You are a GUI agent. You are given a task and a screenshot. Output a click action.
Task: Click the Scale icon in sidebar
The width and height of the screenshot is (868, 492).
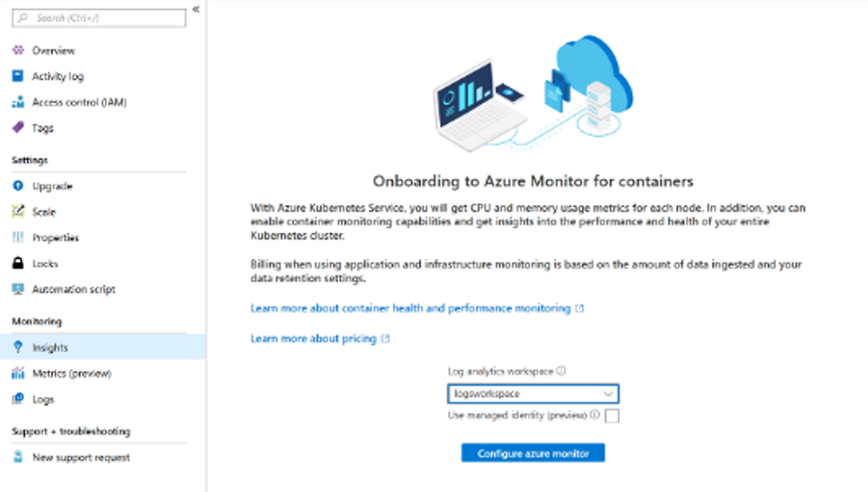pos(17,212)
